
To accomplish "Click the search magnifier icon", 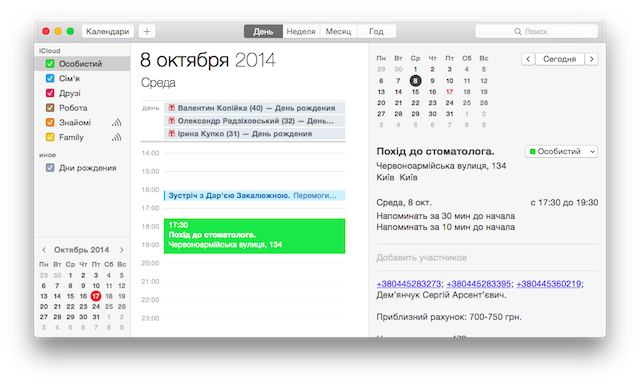I will point(518,31).
